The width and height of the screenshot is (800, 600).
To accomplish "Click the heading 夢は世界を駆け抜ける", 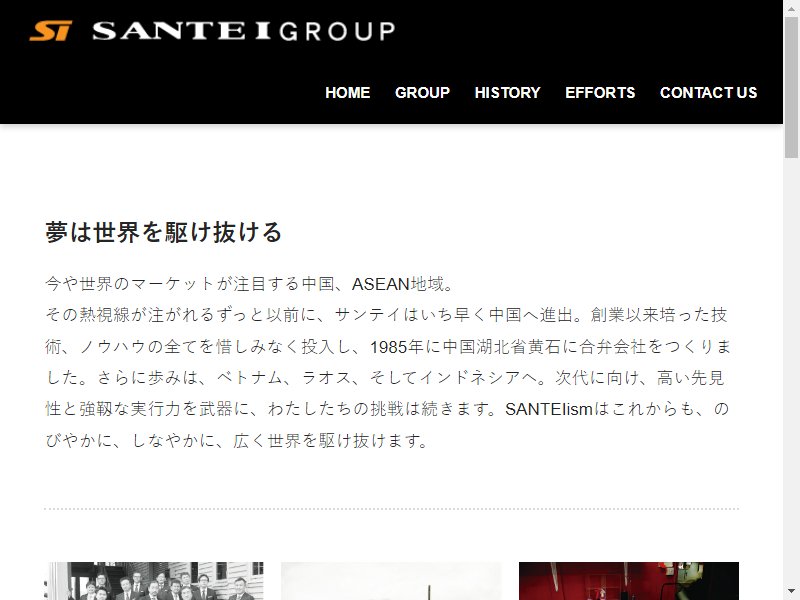I will click(x=163, y=232).
